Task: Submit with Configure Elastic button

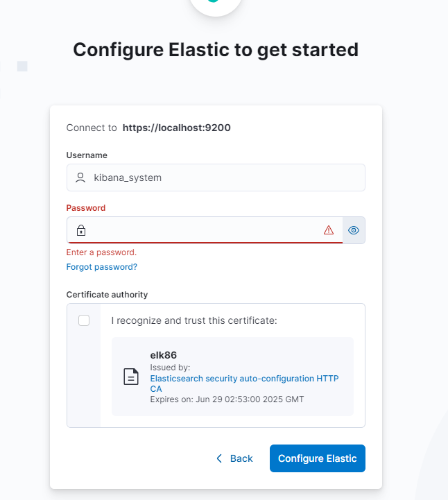Action: (x=317, y=458)
